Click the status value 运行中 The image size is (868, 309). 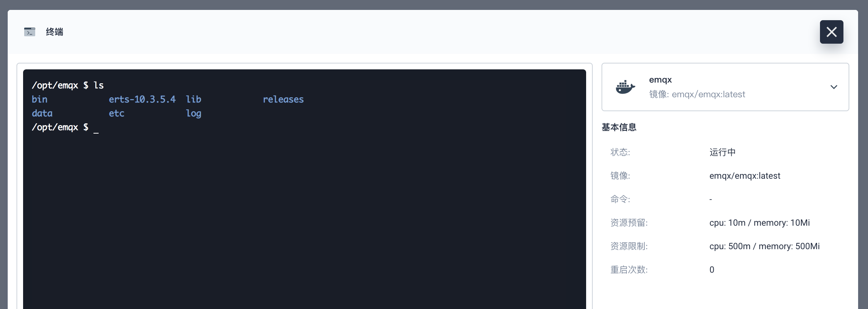(722, 152)
